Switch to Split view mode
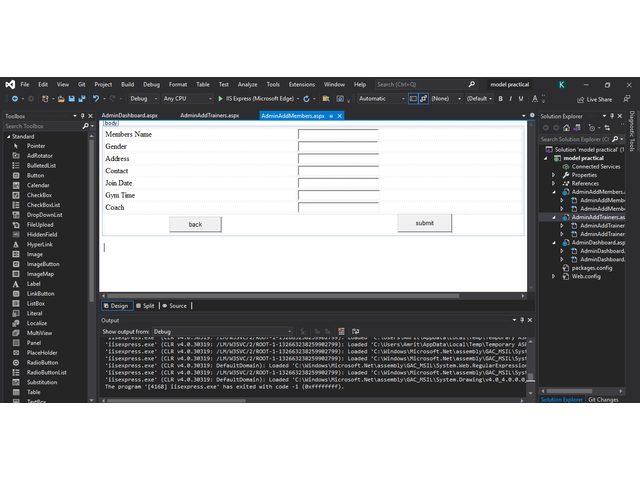 pos(145,306)
